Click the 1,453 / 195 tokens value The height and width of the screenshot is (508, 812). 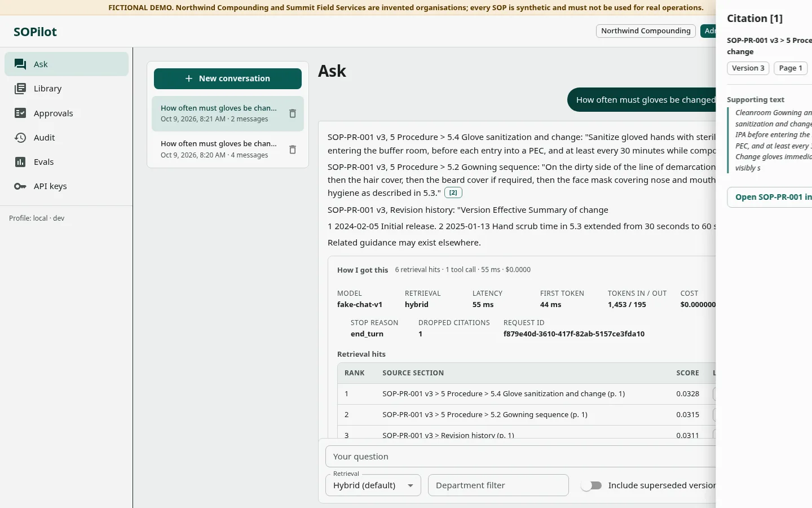click(x=627, y=305)
